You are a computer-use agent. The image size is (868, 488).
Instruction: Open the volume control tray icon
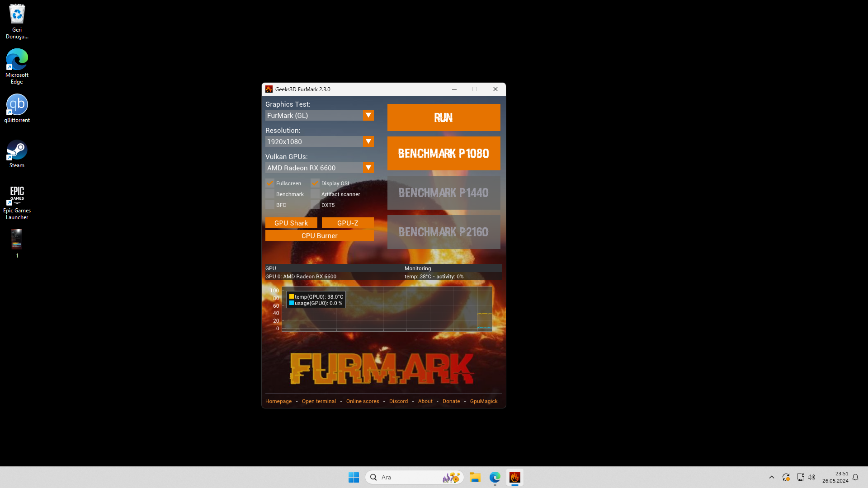click(x=811, y=477)
